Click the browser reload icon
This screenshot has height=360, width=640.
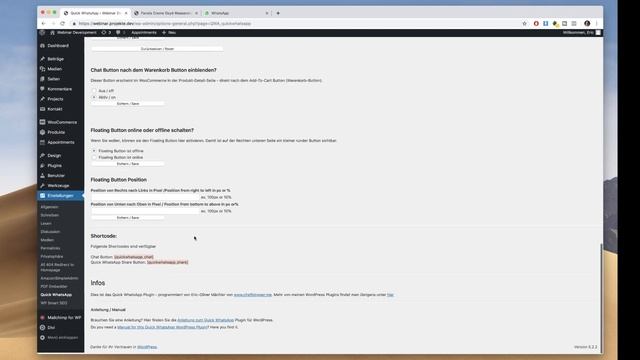[62, 23]
